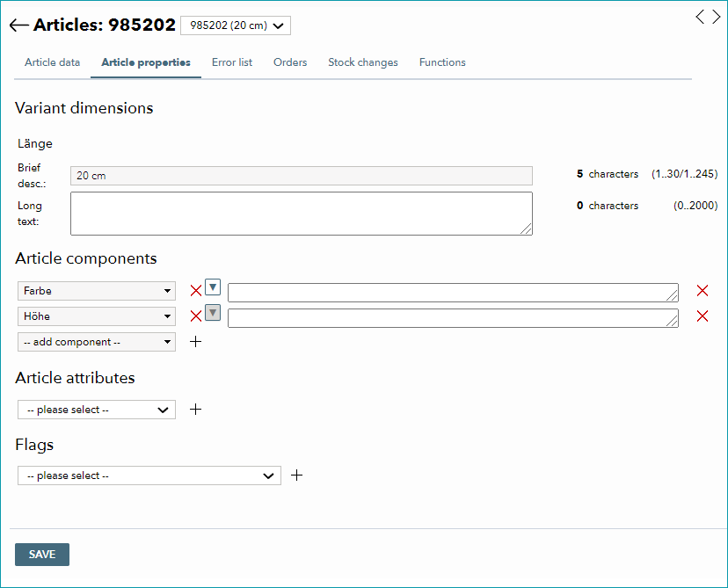The width and height of the screenshot is (728, 588).
Task: Open the Höhe component dropdown
Action: pyautogui.click(x=97, y=316)
